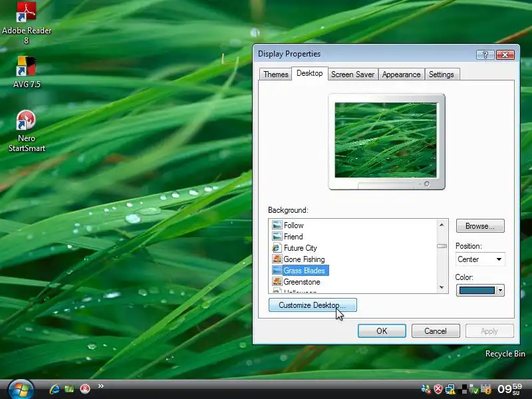Select the Follow background

[x=288, y=225]
